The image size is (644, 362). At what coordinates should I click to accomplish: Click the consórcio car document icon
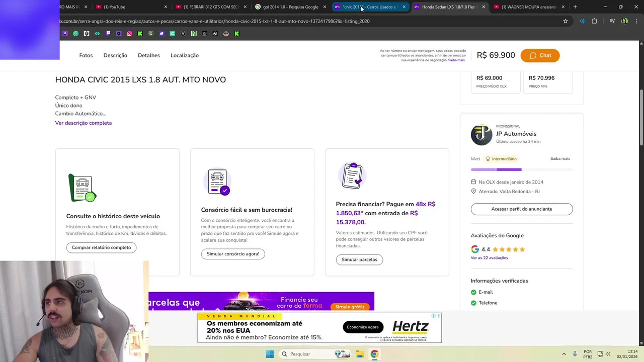[x=218, y=182]
